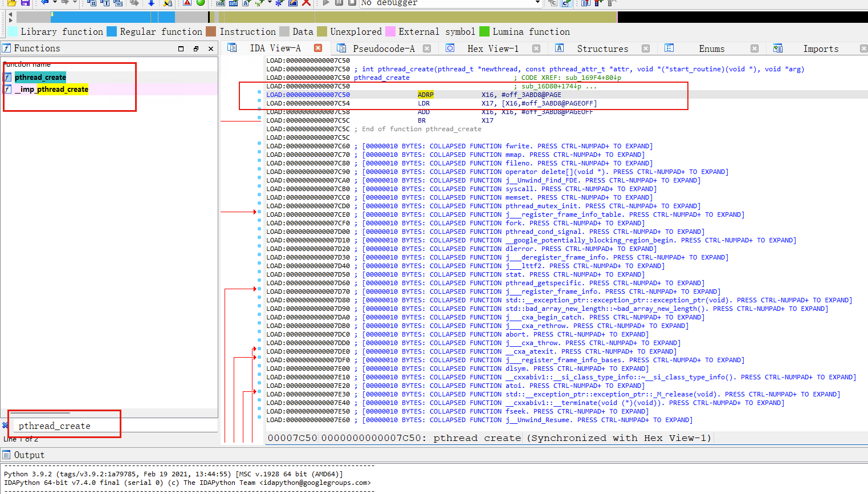The width and height of the screenshot is (868, 494).
Task: Click the highlighted ADRP instruction mnemonic
Action: pyautogui.click(x=426, y=95)
